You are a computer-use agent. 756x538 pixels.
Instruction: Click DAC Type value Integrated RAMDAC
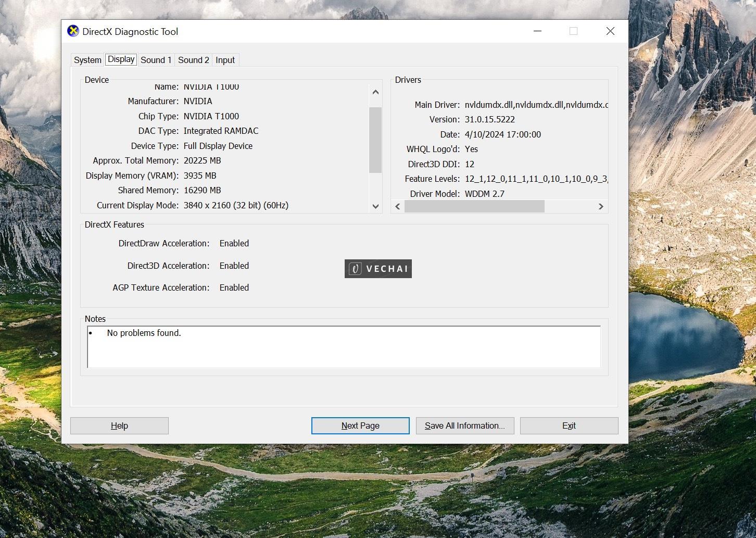221,131
